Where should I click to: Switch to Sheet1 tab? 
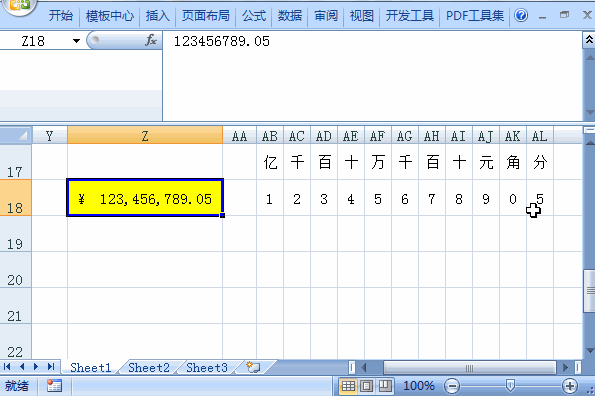(91, 368)
